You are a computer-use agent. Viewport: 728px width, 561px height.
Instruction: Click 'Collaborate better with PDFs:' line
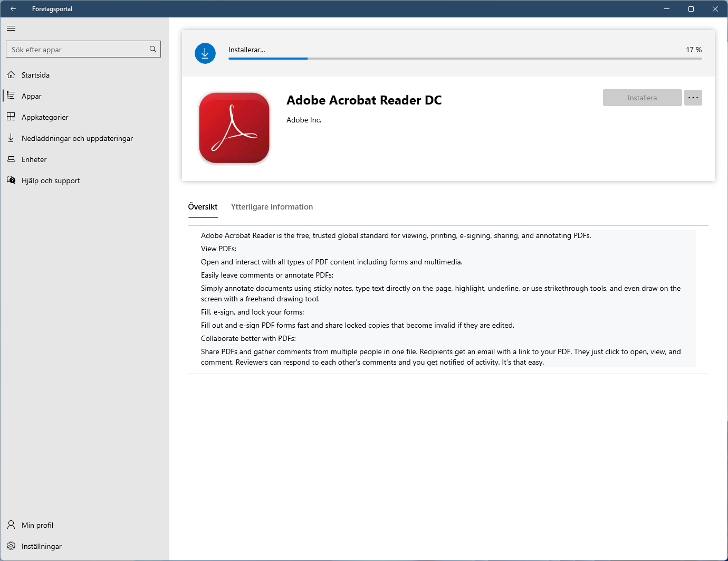[x=248, y=338]
